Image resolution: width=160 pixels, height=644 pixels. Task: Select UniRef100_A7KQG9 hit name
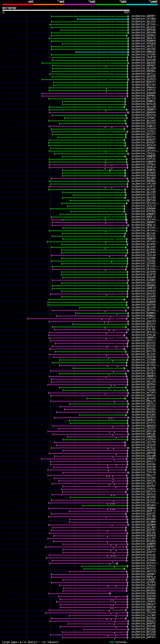click(x=143, y=44)
